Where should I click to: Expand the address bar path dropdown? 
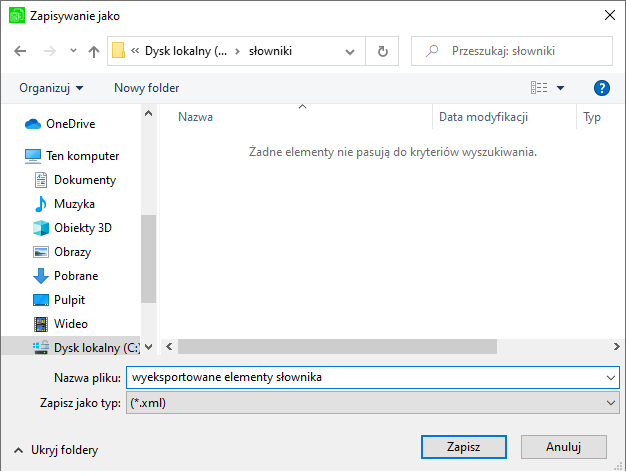[350, 52]
